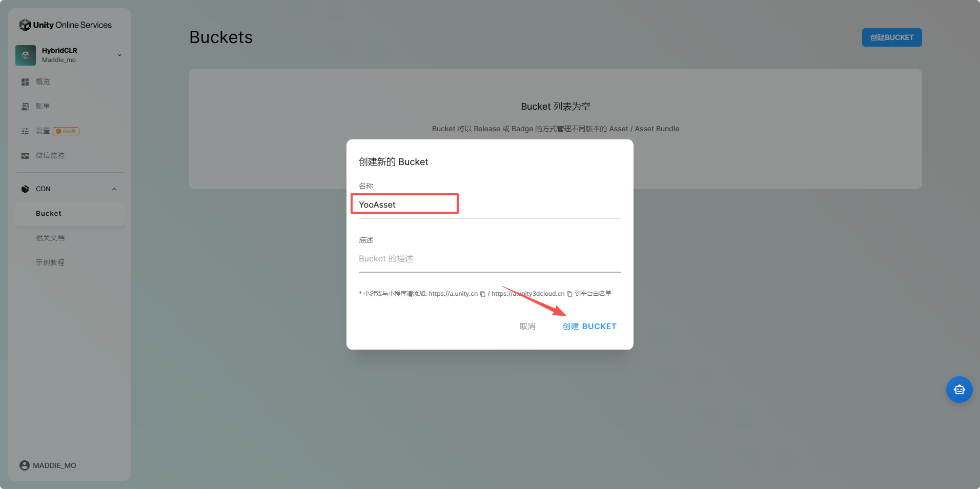
Task: Click the 账单 receipt icon
Action: click(x=25, y=107)
